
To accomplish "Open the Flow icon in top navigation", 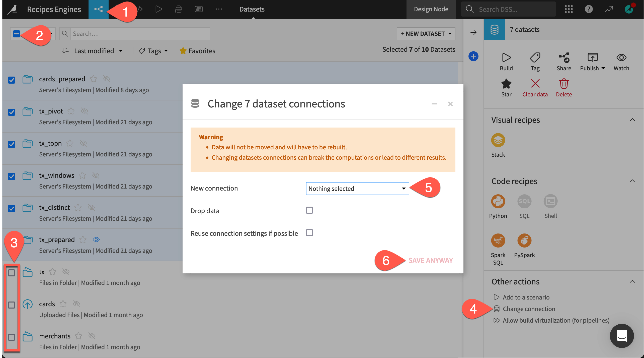I will [x=98, y=9].
